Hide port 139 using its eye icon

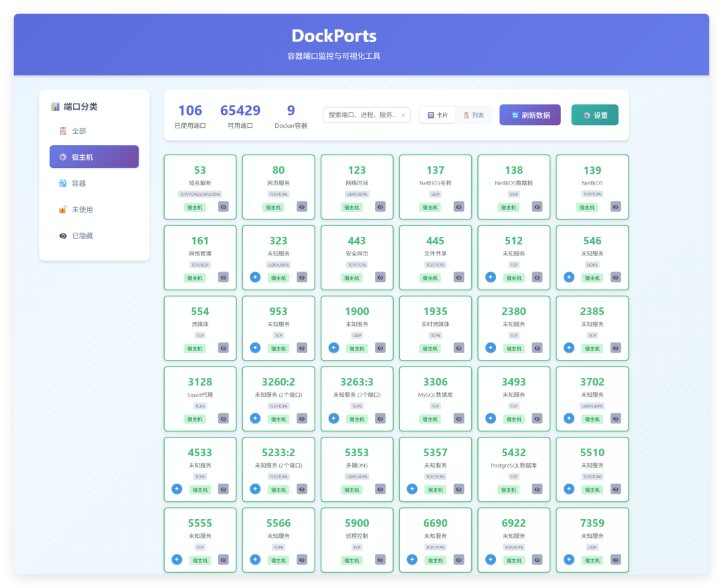[x=616, y=207]
